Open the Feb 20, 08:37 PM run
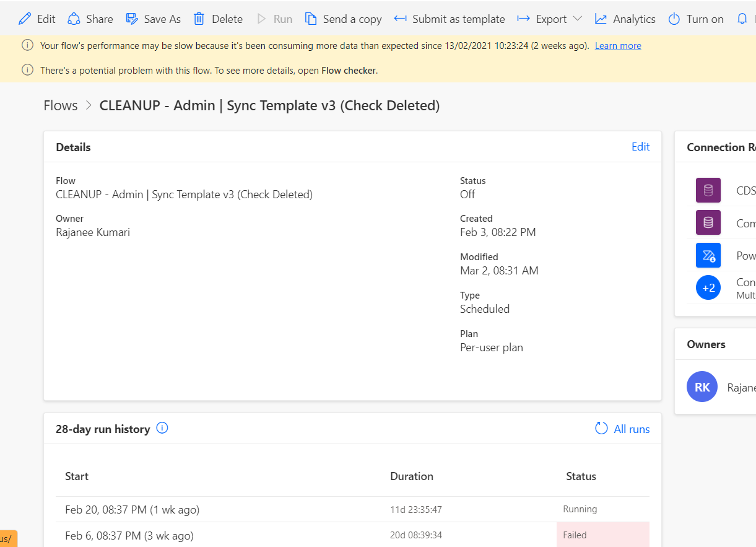The width and height of the screenshot is (756, 547). click(x=132, y=510)
